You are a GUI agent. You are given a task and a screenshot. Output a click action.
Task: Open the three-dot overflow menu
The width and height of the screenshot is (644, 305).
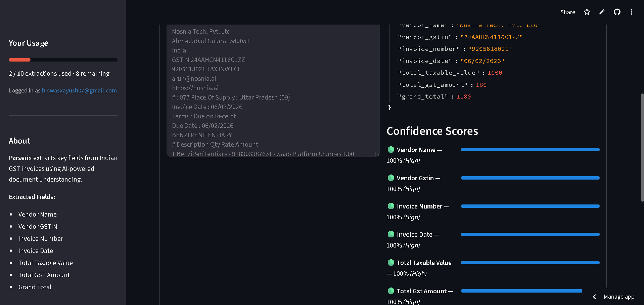(x=631, y=12)
